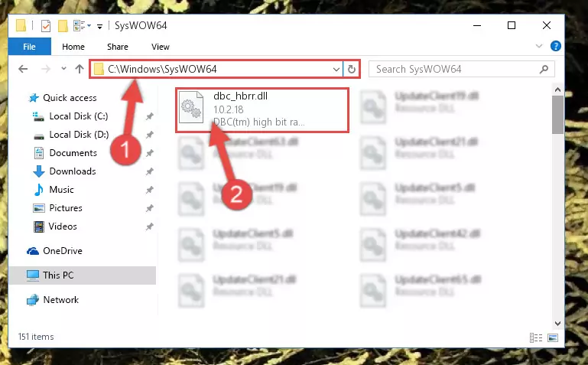Go up one folder level
The height and width of the screenshot is (365, 588).
79,69
